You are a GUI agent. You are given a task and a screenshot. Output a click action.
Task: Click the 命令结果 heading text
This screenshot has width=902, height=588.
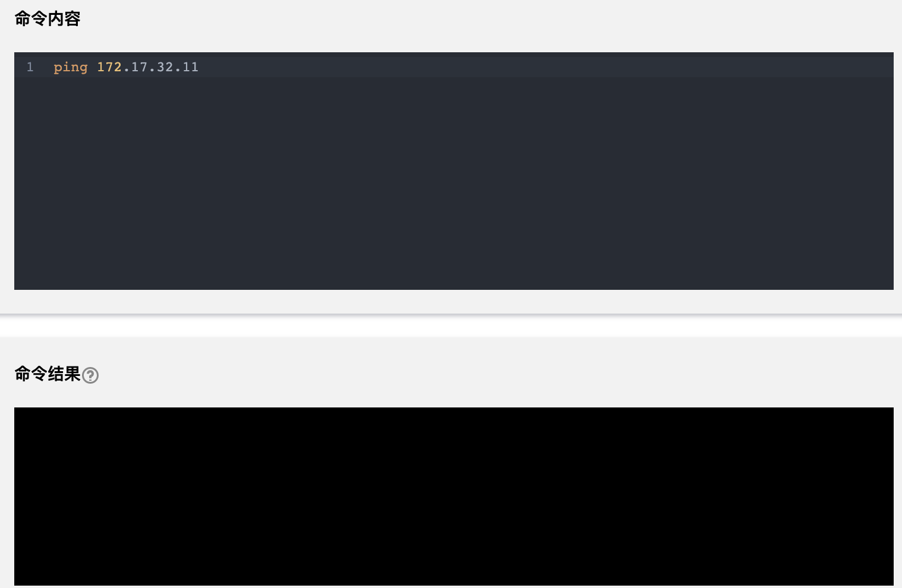[48, 374]
